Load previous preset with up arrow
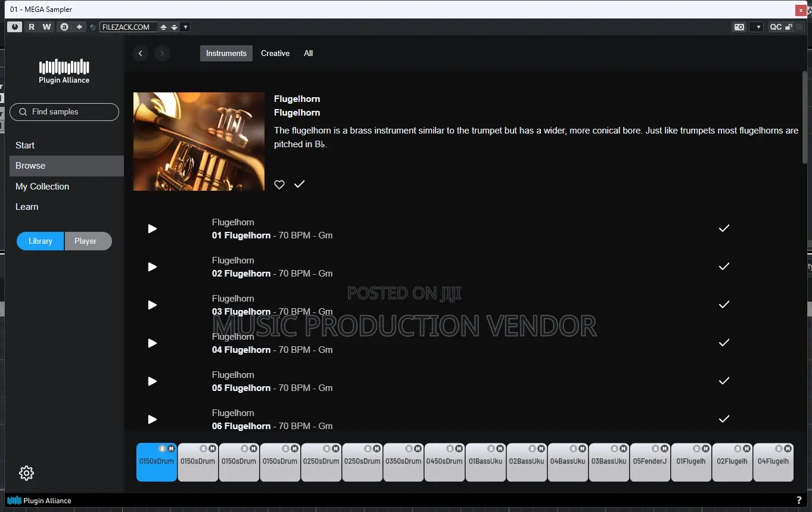 (x=163, y=27)
